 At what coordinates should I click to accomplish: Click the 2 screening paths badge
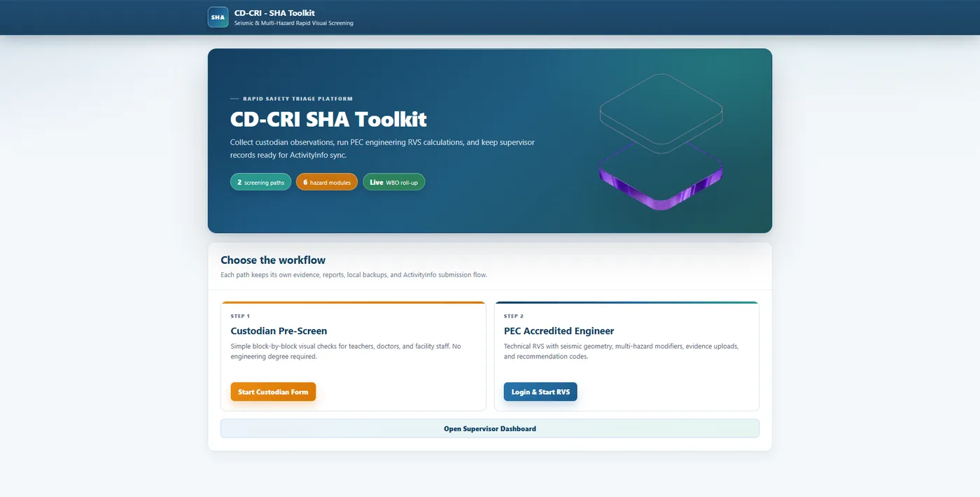pos(260,182)
